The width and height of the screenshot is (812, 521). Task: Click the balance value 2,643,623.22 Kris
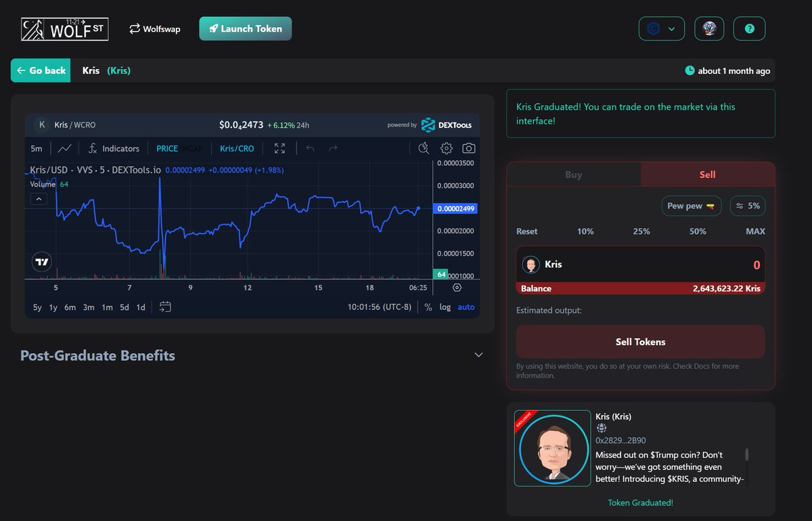pos(727,288)
